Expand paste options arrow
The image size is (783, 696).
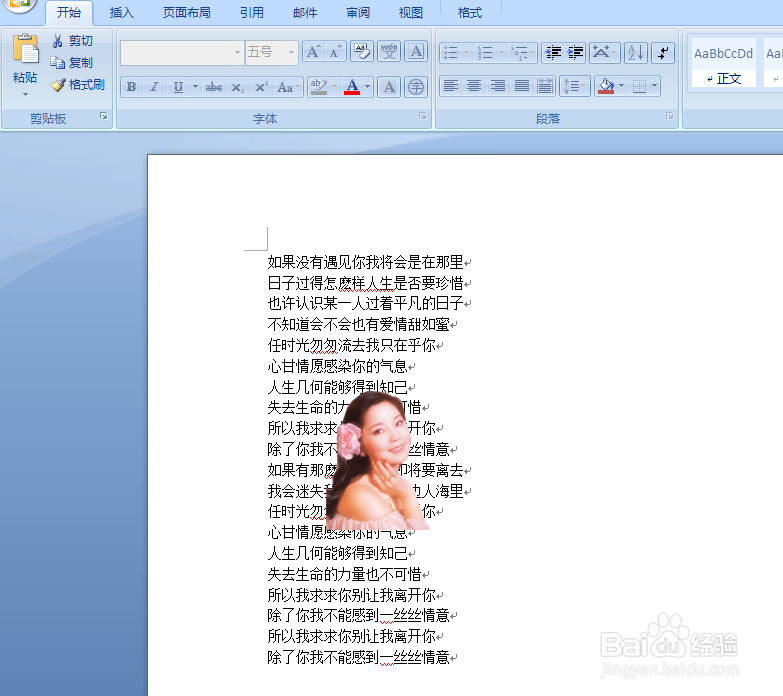coord(25,94)
